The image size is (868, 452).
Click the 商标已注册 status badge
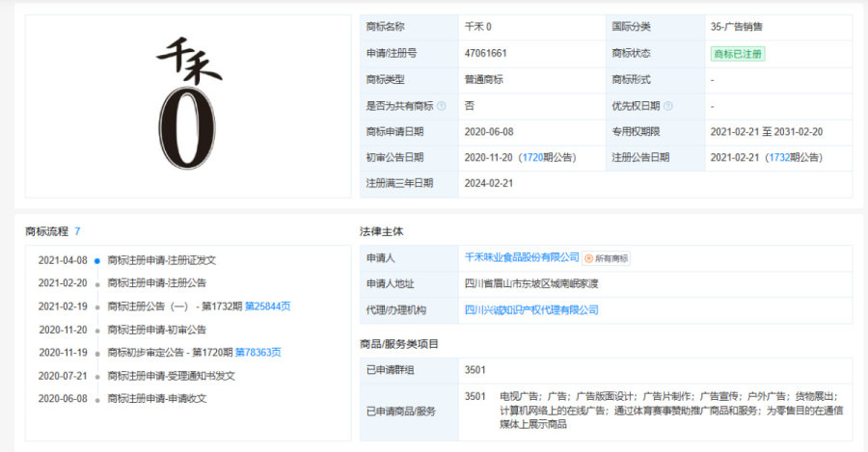(737, 54)
